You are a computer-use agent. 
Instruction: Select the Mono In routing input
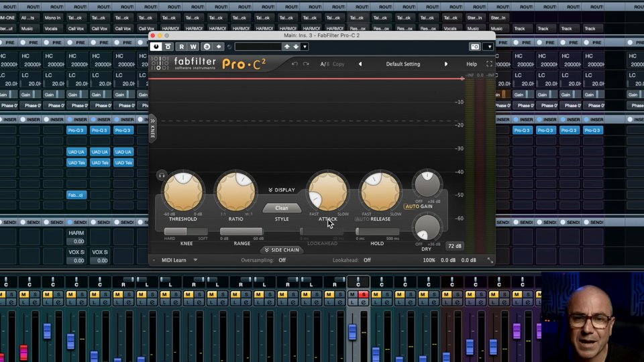point(52,17)
